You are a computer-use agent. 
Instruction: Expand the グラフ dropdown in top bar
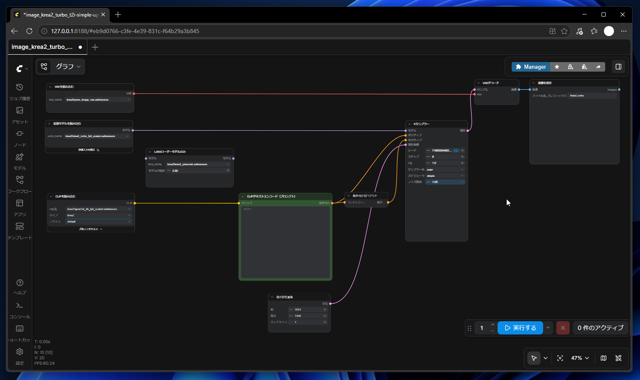68,67
